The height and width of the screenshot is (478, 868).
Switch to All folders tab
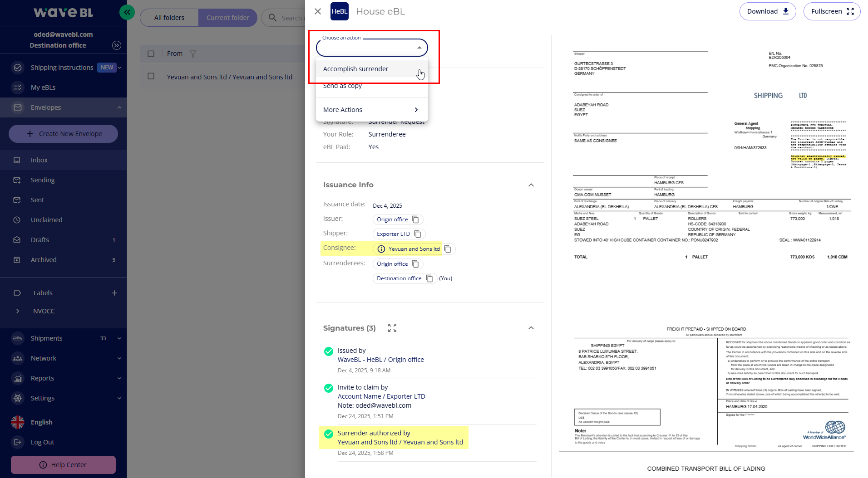pyautogui.click(x=169, y=18)
